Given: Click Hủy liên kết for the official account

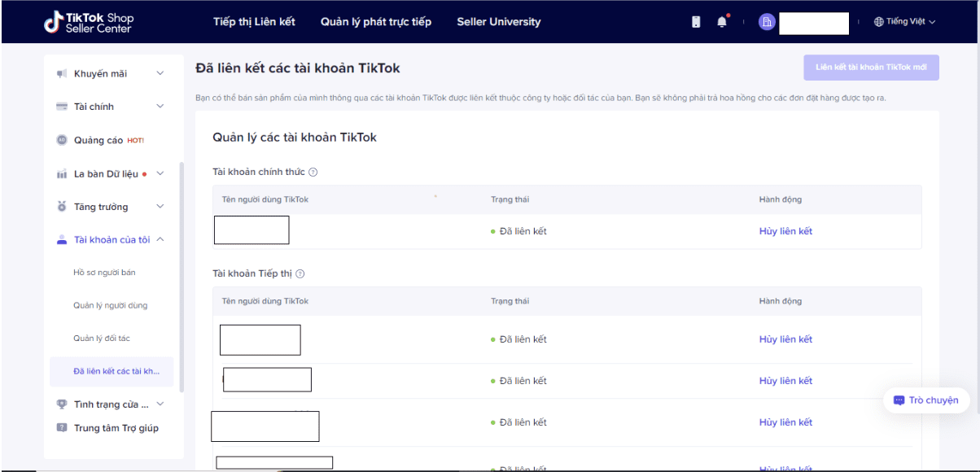Looking at the screenshot, I should (785, 231).
